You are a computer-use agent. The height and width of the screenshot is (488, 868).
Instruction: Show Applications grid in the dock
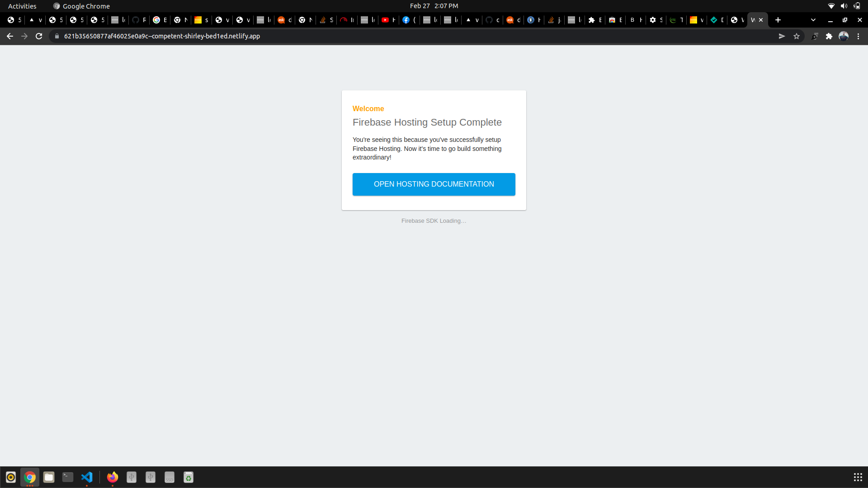point(858,477)
